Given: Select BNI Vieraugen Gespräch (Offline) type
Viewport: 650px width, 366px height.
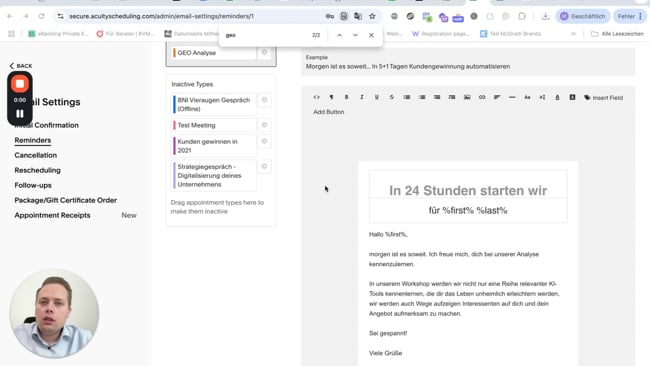Looking at the screenshot, I should point(214,104).
